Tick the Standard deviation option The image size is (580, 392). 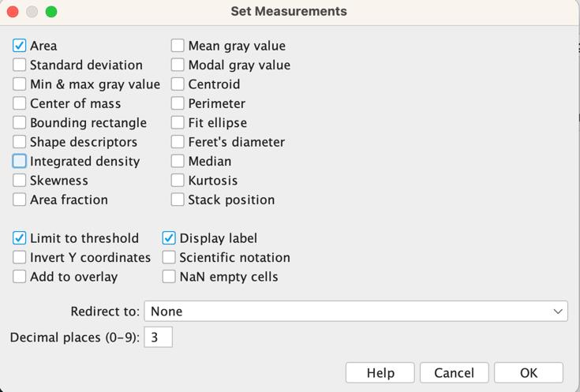(x=19, y=65)
